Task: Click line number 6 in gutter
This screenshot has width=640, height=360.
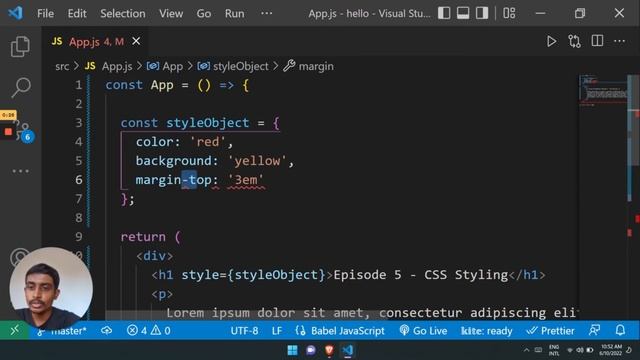Action: click(x=79, y=180)
